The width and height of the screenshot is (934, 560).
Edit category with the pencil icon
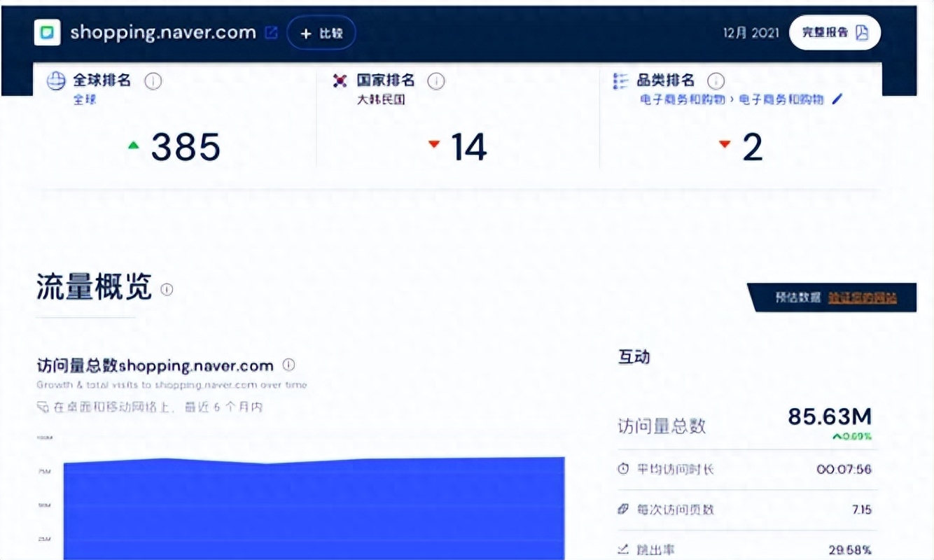pos(837,99)
